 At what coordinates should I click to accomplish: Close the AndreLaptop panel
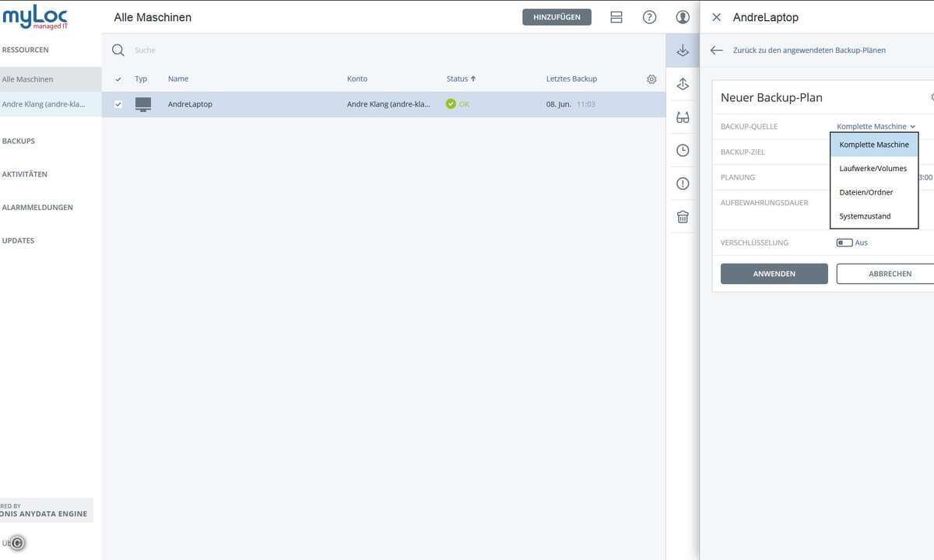[x=716, y=17]
